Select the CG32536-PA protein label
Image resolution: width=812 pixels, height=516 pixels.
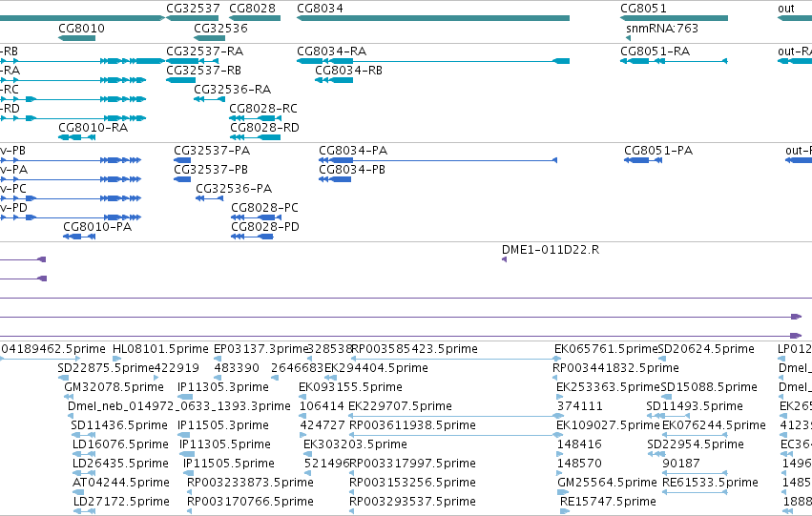[x=234, y=189]
